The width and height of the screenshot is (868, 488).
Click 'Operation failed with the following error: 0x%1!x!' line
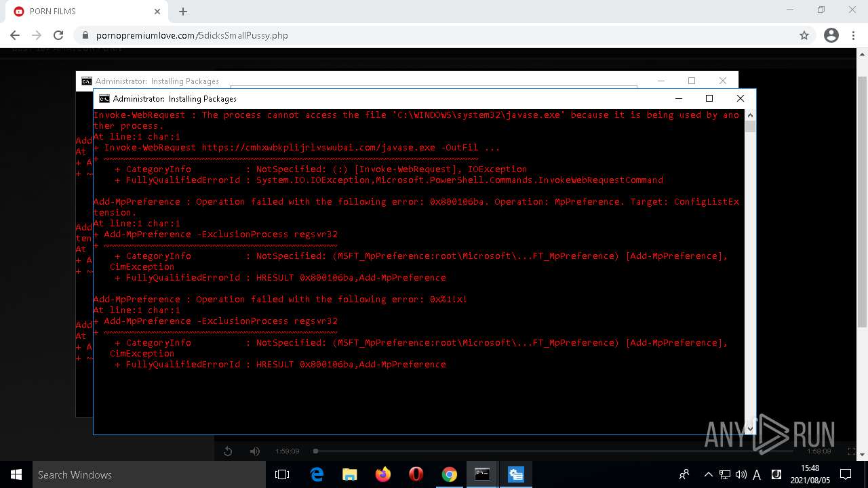tap(332, 299)
